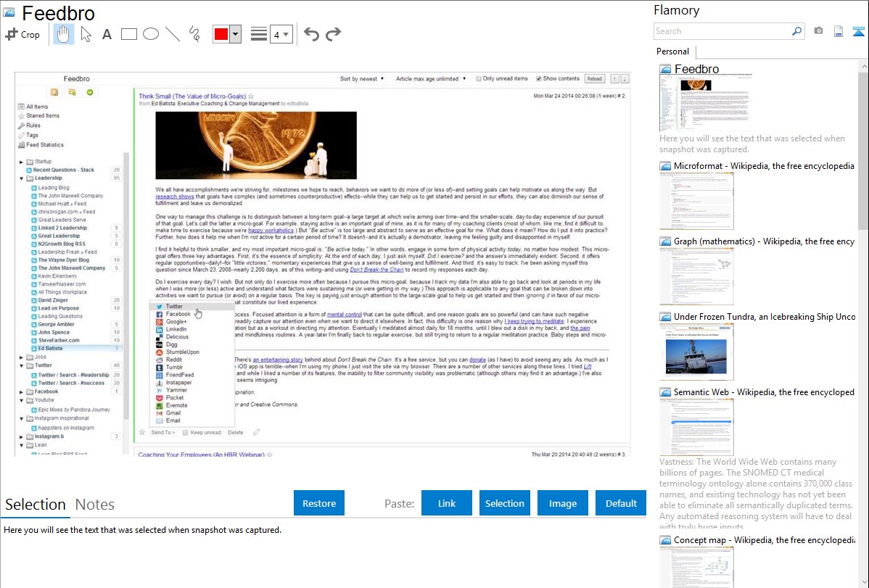This screenshot has height=588, width=869.
Task: Paste as Link button
Action: pyautogui.click(x=447, y=503)
